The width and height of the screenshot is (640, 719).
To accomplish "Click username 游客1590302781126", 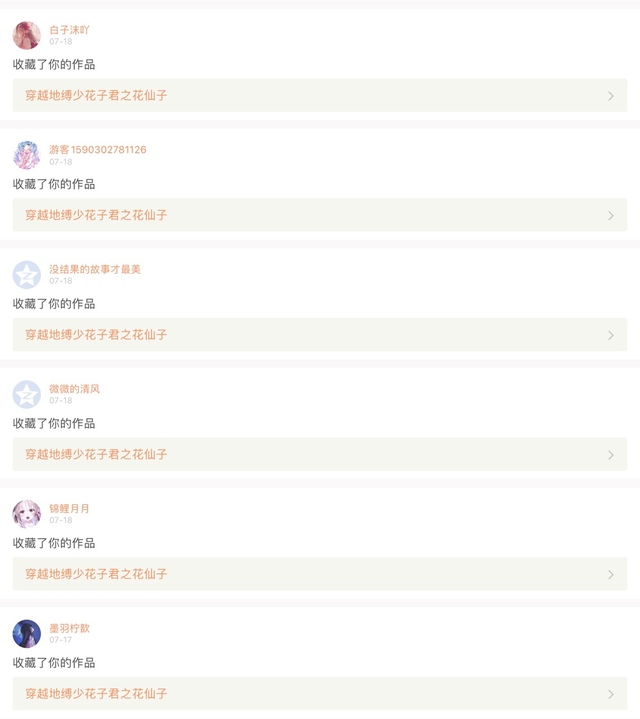I will pyautogui.click(x=98, y=150).
